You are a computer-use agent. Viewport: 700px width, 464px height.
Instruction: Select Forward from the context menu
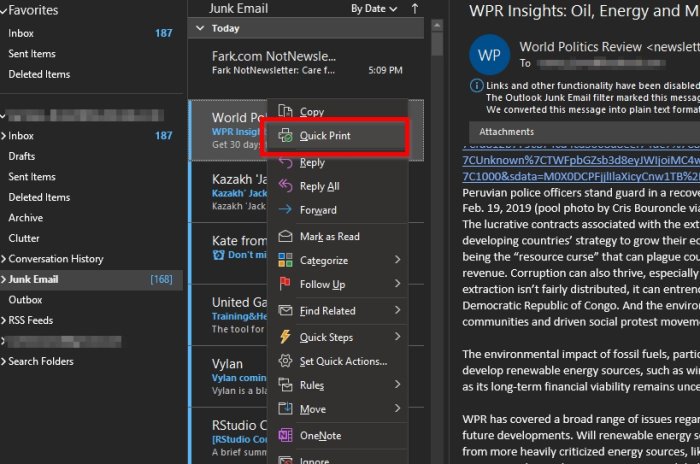click(338, 210)
